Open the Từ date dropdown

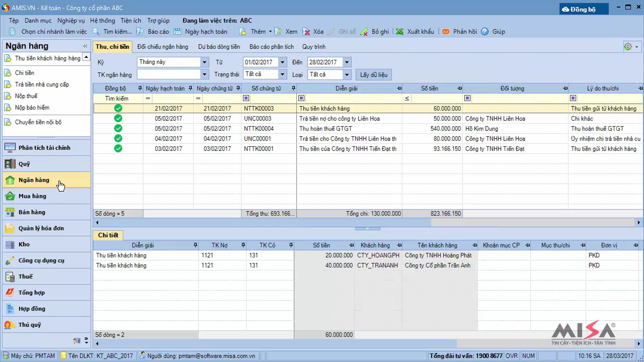[x=283, y=62]
